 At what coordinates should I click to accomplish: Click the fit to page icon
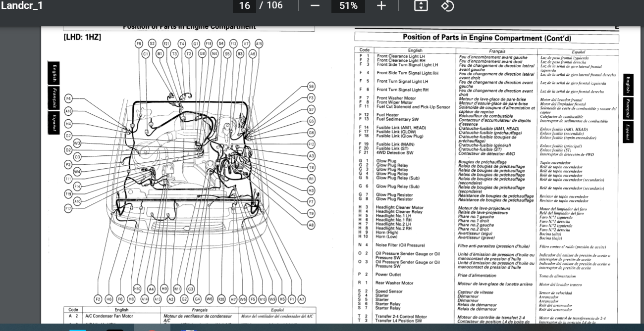[421, 6]
